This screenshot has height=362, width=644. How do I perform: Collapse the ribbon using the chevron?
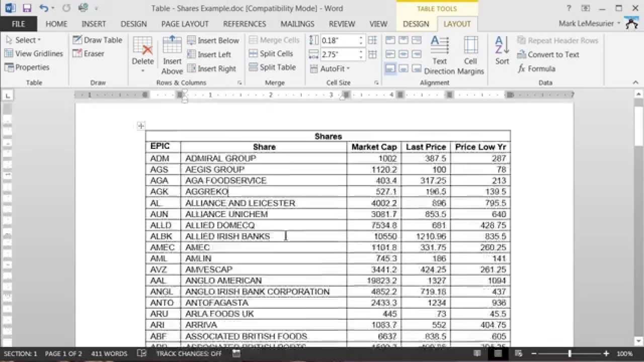[636, 82]
